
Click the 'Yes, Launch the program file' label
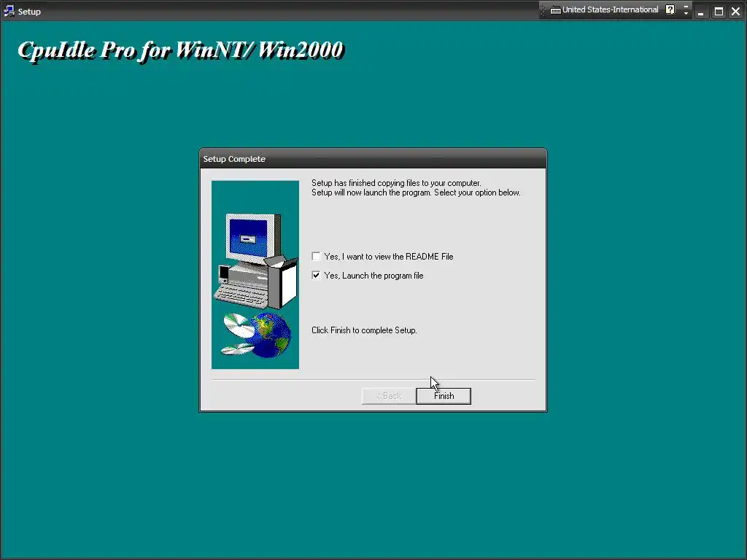coord(373,276)
